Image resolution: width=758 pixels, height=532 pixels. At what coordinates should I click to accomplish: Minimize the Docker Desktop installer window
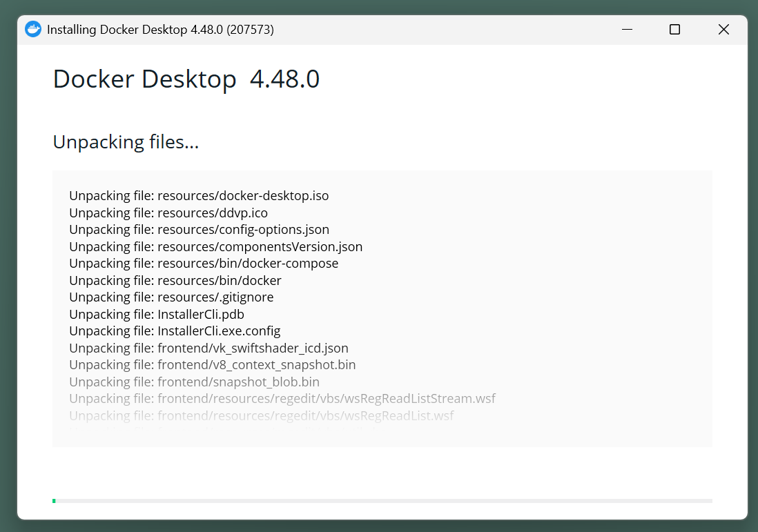point(627,30)
